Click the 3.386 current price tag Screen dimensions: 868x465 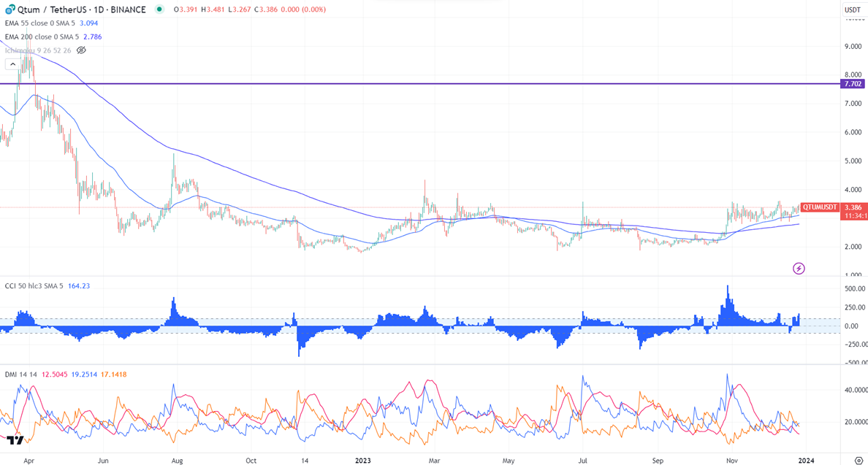(x=853, y=207)
